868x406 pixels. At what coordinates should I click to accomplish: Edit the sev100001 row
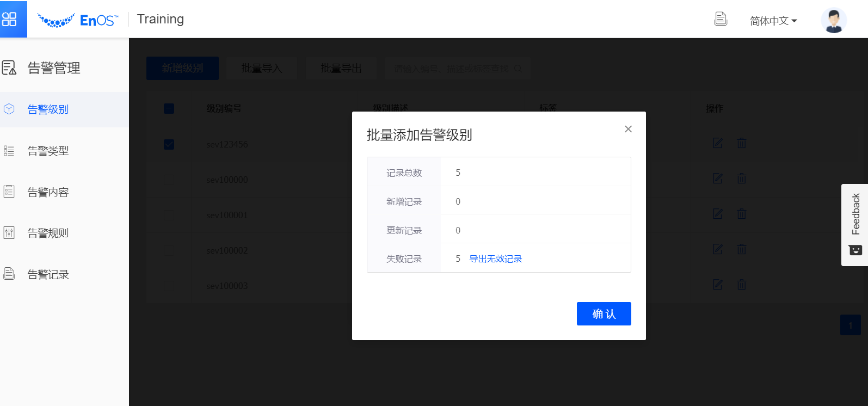(718, 214)
